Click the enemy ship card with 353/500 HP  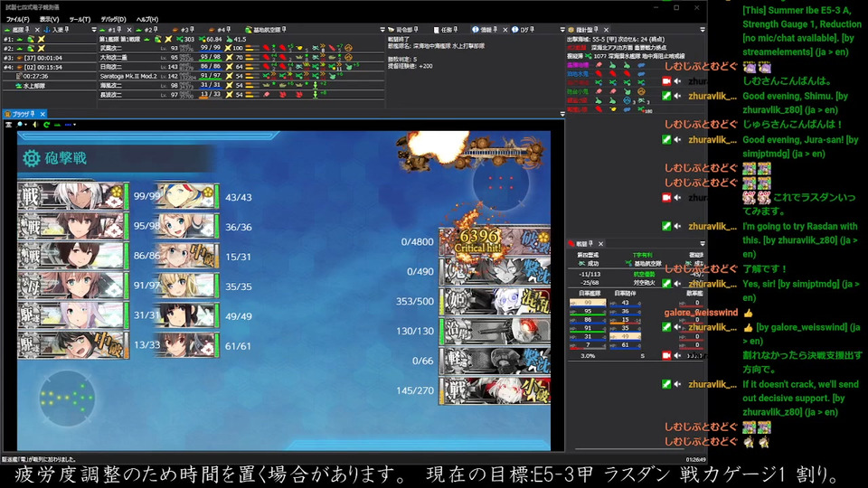(x=495, y=302)
